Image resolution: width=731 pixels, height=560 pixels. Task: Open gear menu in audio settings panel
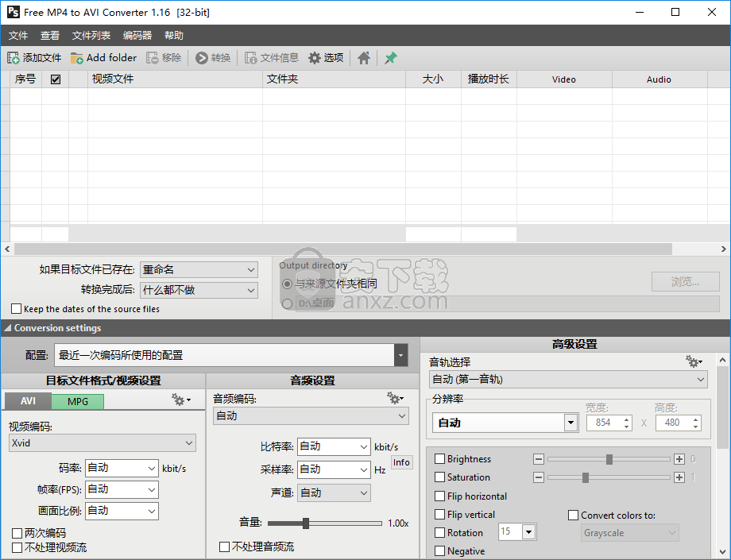(x=396, y=398)
